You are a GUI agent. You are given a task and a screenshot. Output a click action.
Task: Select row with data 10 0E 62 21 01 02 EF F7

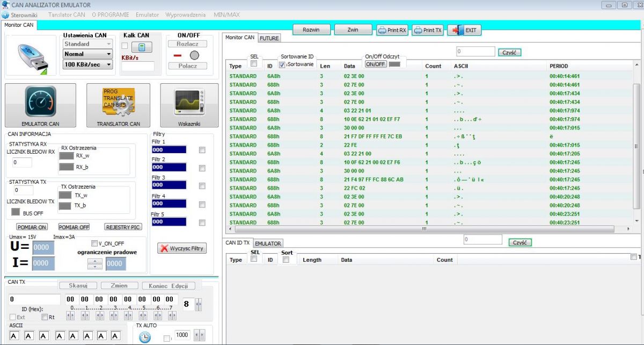point(429,119)
